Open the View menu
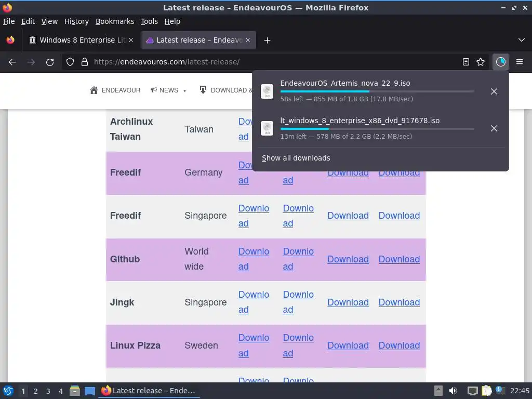 [49, 21]
